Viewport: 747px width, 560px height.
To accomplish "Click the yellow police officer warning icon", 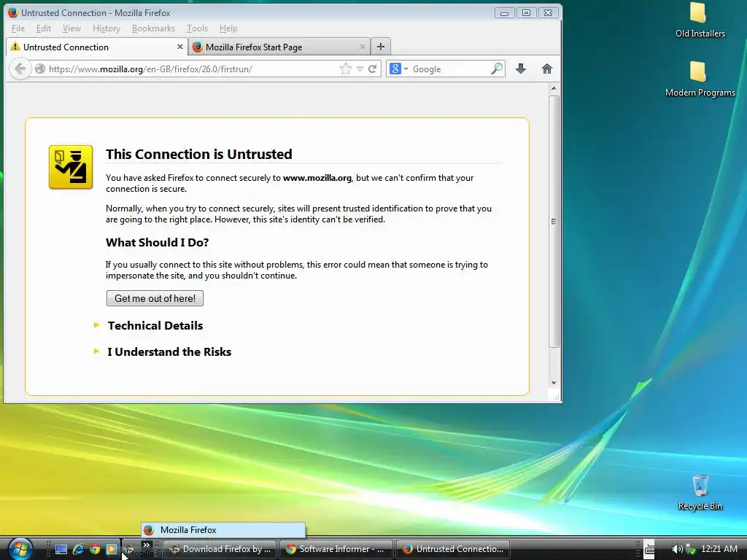I will (x=71, y=167).
